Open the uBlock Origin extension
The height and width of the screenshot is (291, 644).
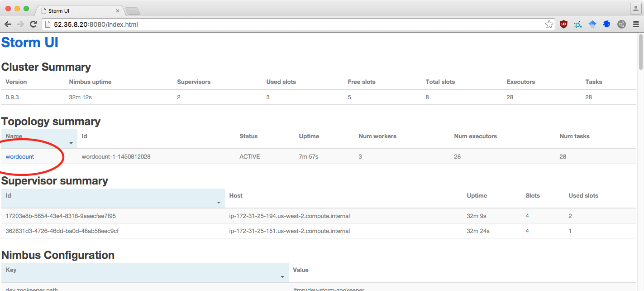563,24
